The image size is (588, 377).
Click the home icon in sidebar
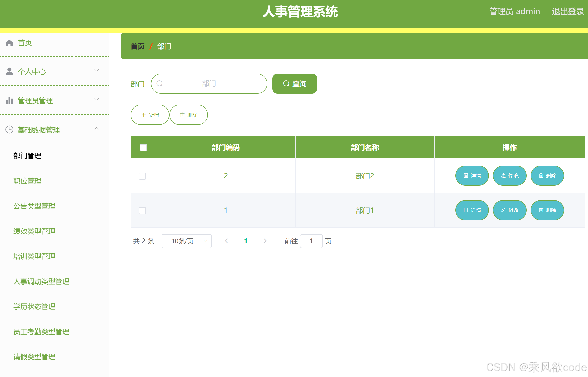point(9,43)
